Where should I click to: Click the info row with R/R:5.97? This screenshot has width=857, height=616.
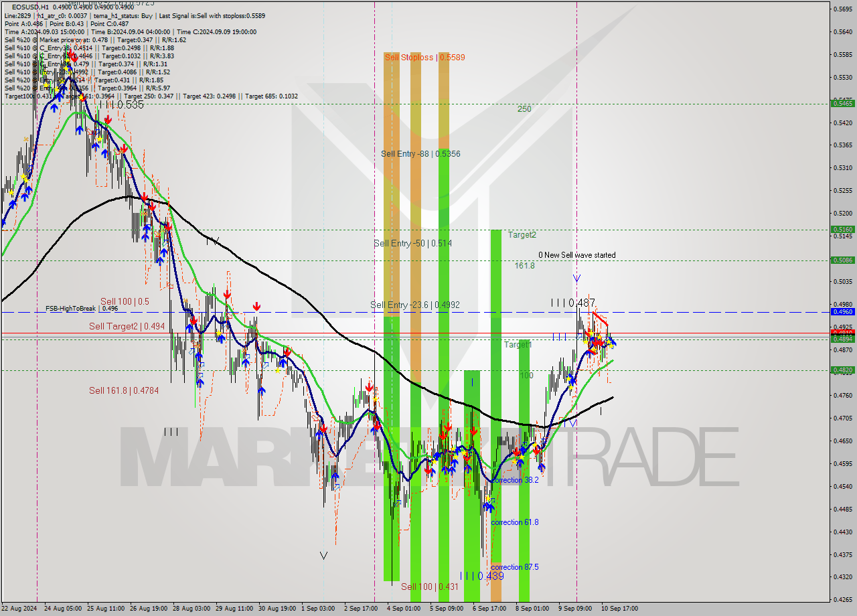(87, 88)
